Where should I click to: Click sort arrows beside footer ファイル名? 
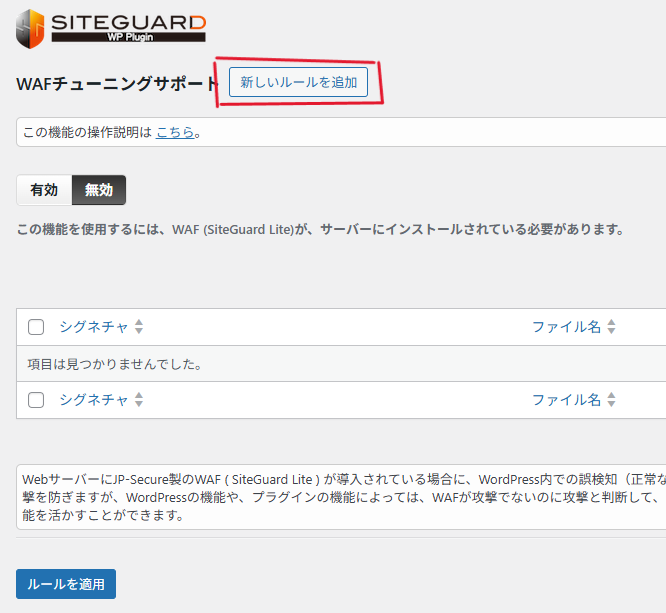611,400
